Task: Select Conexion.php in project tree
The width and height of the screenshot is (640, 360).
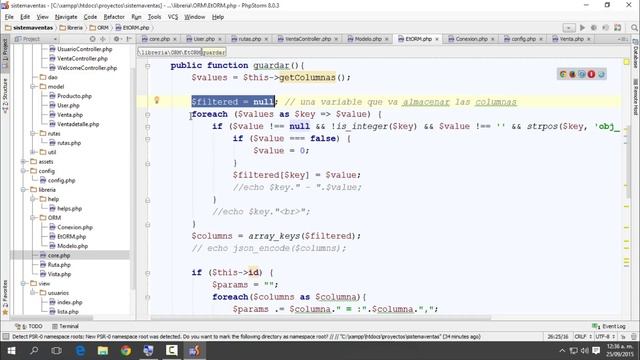Action: click(x=75, y=227)
